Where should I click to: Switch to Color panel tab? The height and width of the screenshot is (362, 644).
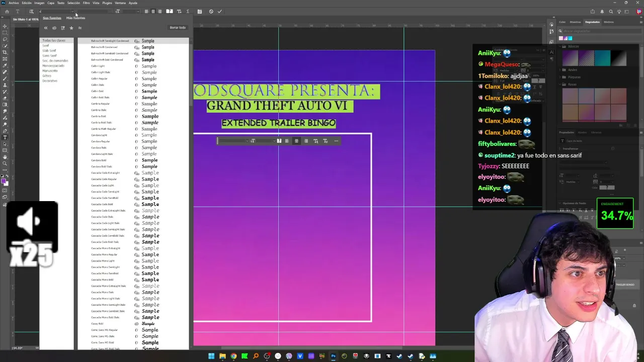pyautogui.click(x=562, y=22)
